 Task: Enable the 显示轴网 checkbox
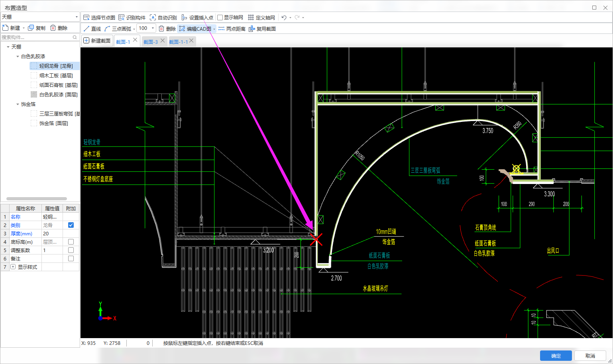[x=220, y=18]
